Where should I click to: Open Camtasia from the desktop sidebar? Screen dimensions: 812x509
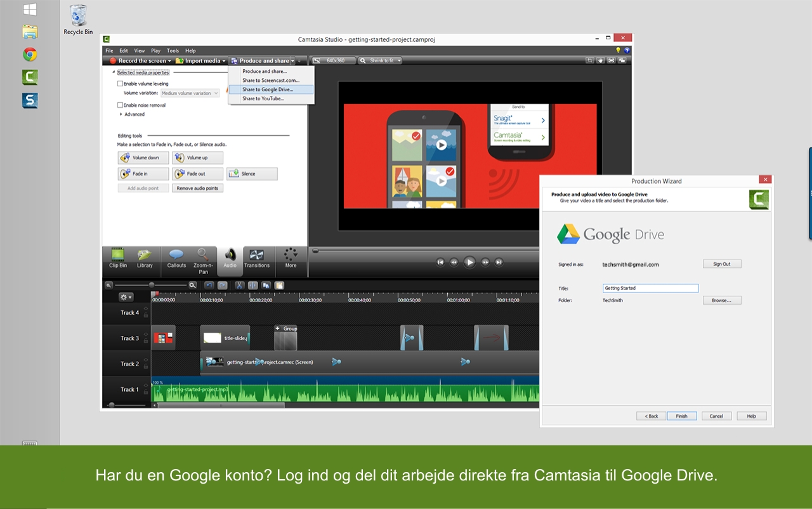(x=30, y=77)
